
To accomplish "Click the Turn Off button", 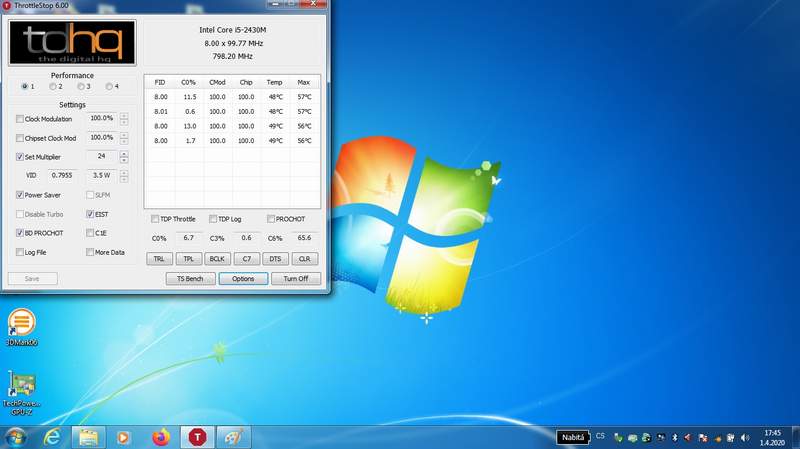I will 296,279.
